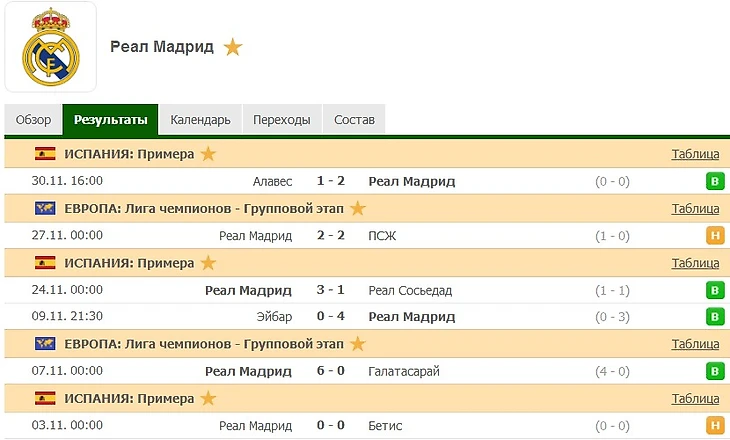This screenshot has width=730, height=440.
Task: Open the Обзор tab
Action: pos(33,120)
